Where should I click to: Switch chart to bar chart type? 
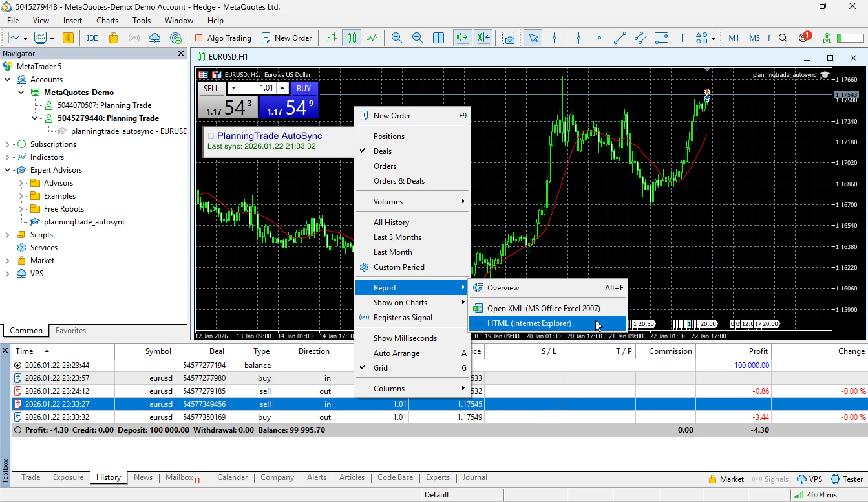tap(331, 38)
